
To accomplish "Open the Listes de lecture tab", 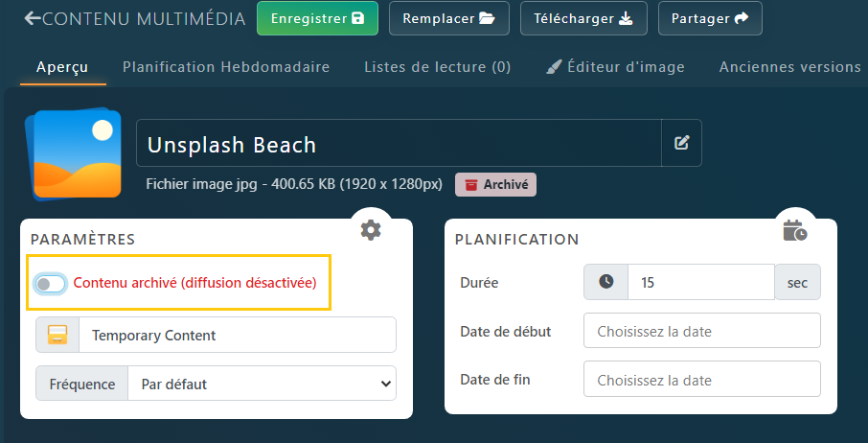I will tap(437, 67).
